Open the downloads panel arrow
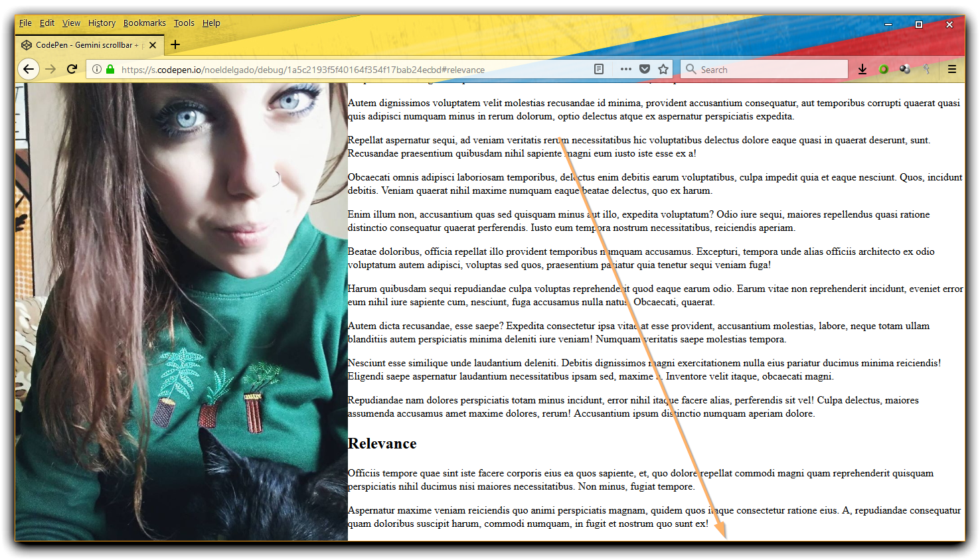Viewport: 980px width, 560px height. pyautogui.click(x=862, y=69)
